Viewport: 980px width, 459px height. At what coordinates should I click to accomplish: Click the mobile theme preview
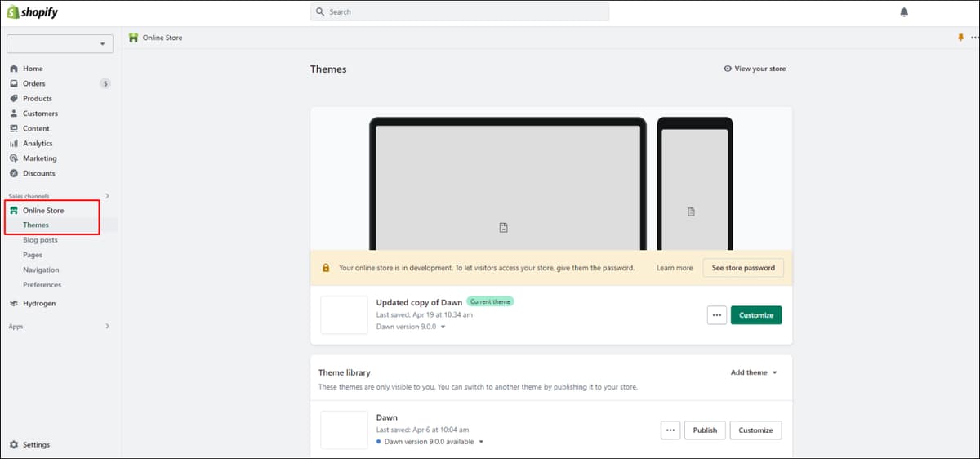point(695,184)
